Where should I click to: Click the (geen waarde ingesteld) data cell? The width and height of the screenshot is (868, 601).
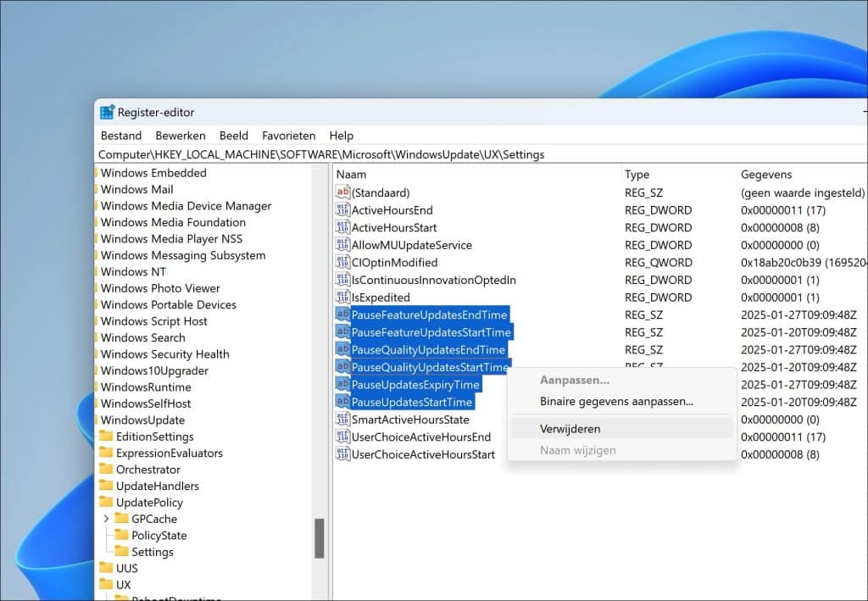[803, 192]
